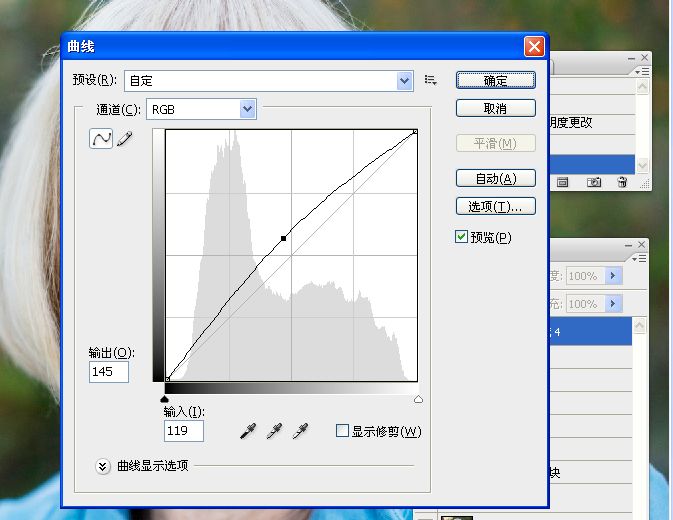Click the OK (确定) button
Screen dimensions: 673x520
496,80
